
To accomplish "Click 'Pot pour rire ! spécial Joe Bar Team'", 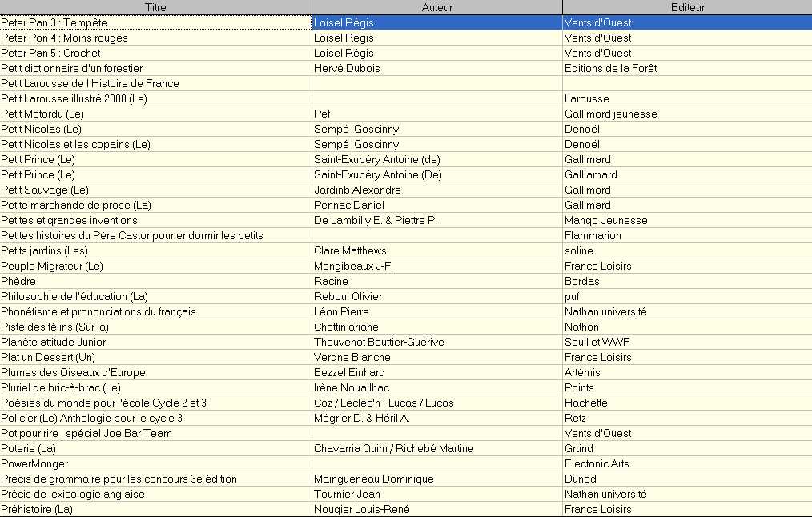I will (86, 433).
